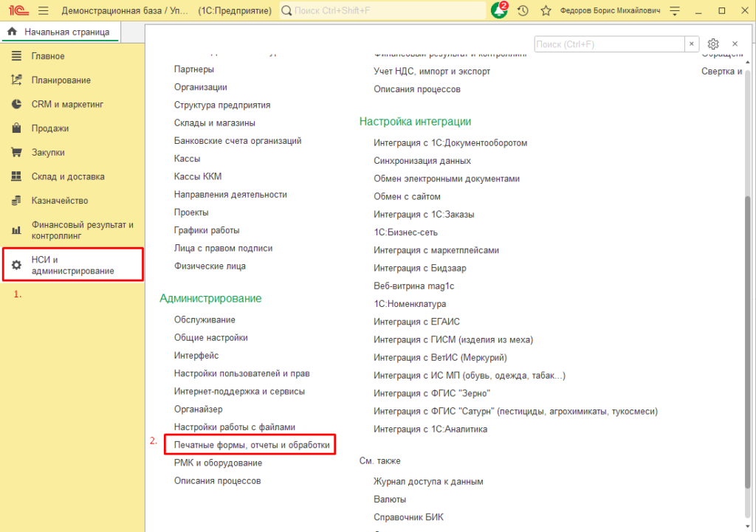Open Печатные формы, отчеты и обработки
The image size is (756, 532).
[252, 445]
